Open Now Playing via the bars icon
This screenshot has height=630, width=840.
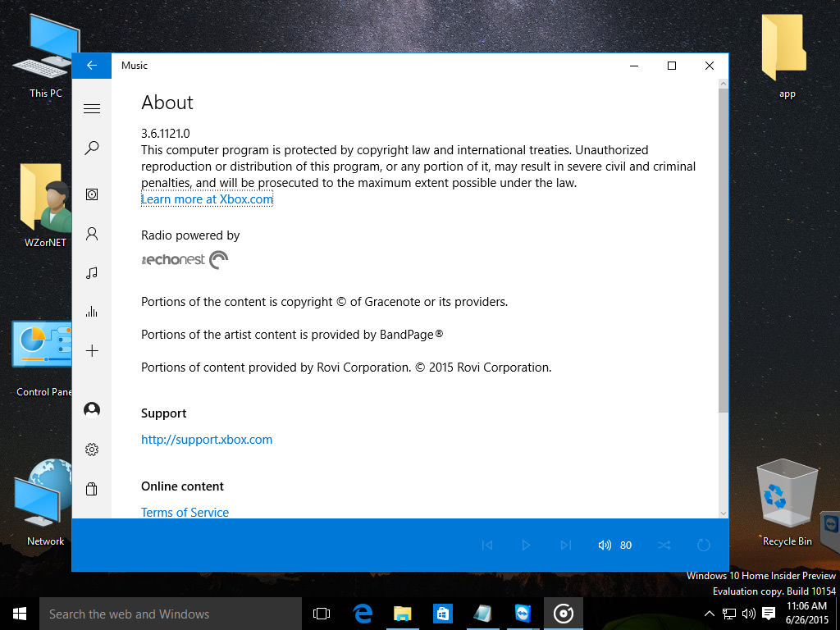(92, 312)
